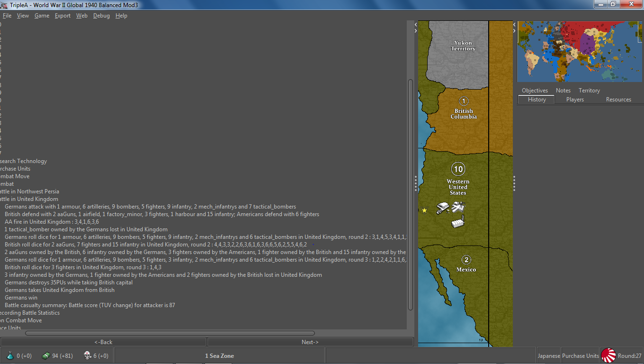Image resolution: width=644 pixels, height=364 pixels.
Task: Click the Round:27 status label
Action: (x=629, y=356)
